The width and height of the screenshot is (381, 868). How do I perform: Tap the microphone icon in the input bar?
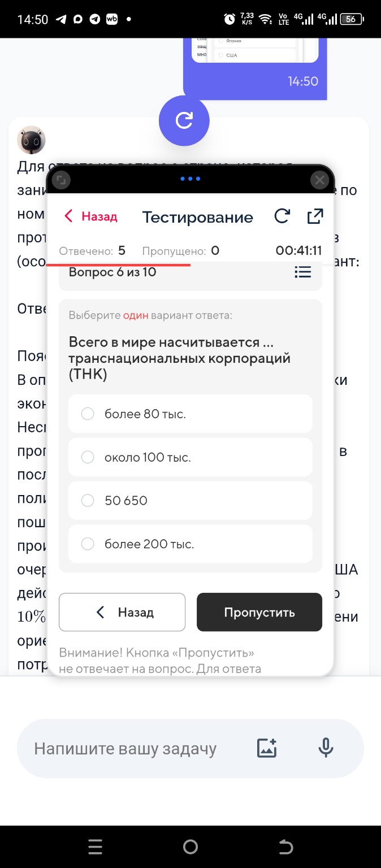tap(326, 747)
